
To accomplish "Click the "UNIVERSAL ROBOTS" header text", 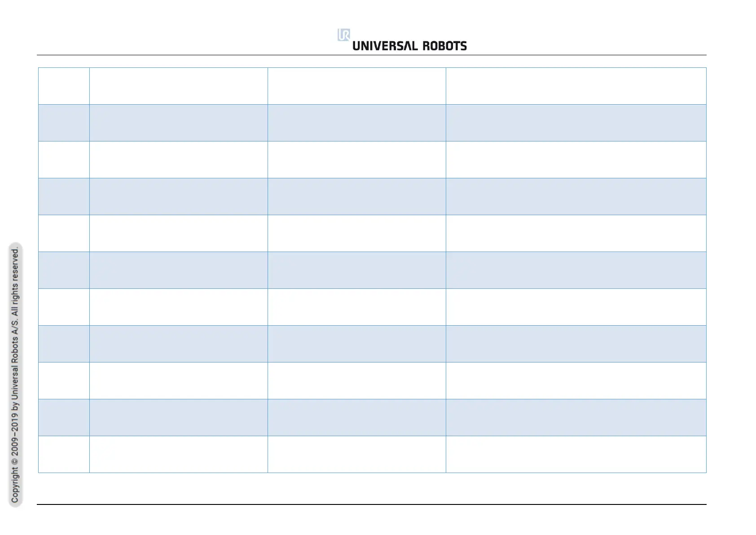I will point(409,46).
